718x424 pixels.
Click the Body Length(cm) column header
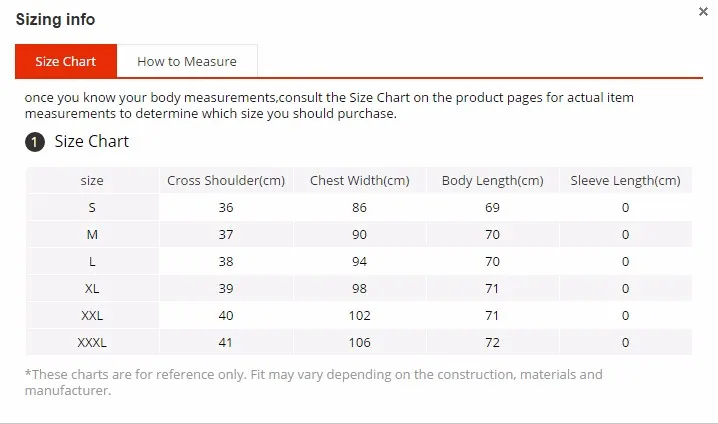[493, 180]
